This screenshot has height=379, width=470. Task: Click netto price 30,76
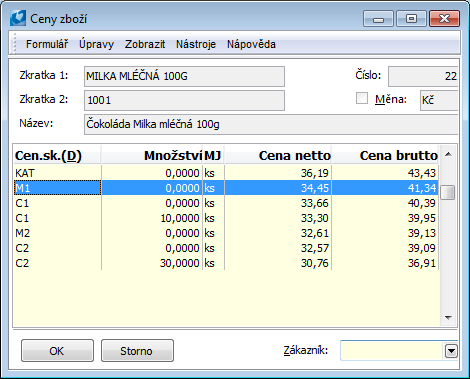coord(315,263)
